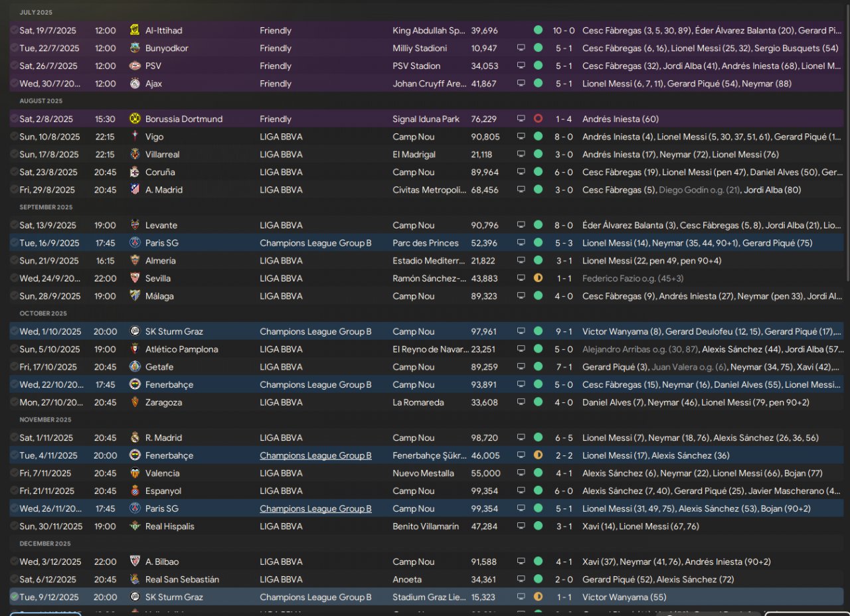Select the 6 - 5 score against R. Madrid
Screen dimensions: 850x616
(x=564, y=437)
